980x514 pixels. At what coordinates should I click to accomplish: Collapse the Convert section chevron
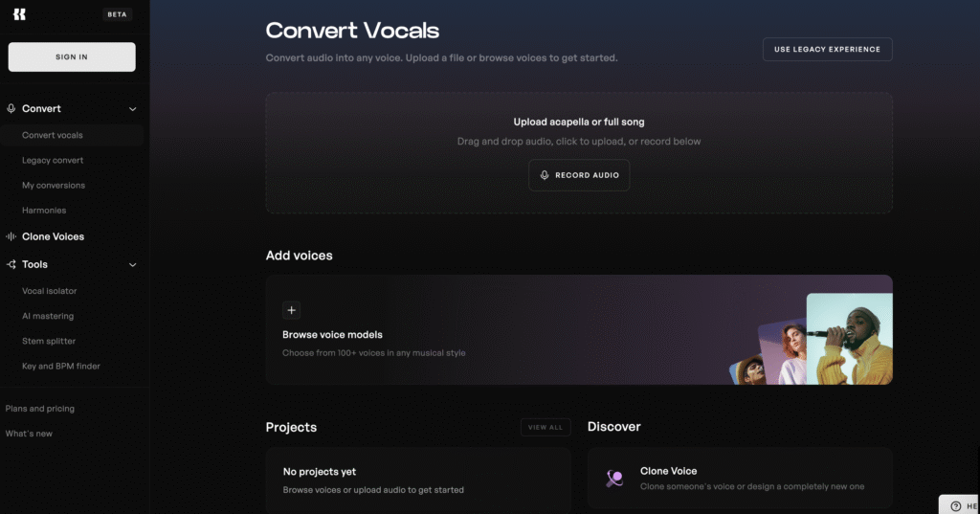[132, 109]
